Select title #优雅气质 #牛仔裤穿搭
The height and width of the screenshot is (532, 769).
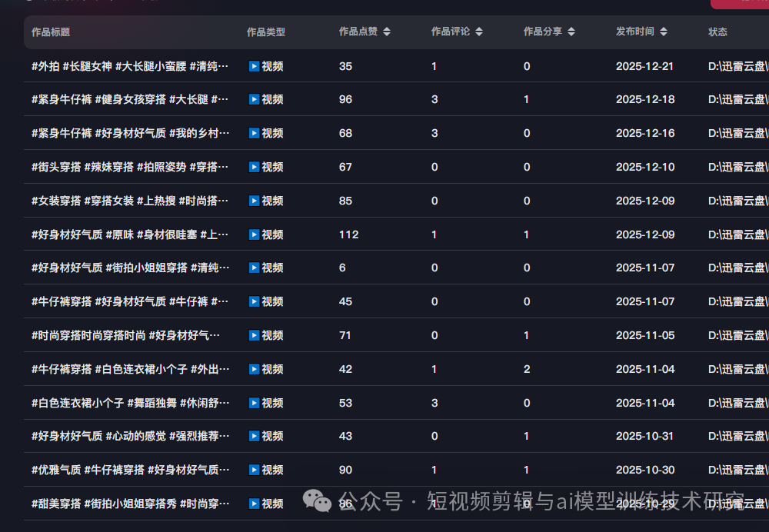coord(130,470)
